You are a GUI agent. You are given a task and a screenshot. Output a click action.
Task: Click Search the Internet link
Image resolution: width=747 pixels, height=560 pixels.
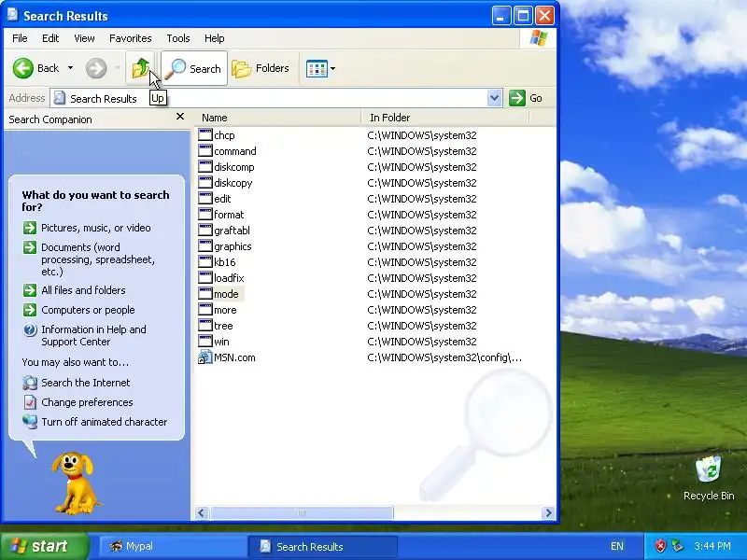coord(86,383)
